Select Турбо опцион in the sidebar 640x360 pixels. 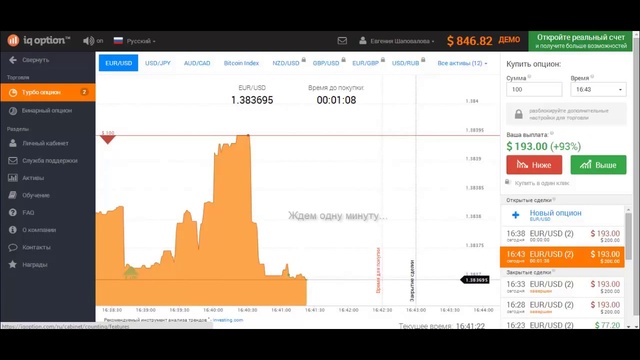48,92
